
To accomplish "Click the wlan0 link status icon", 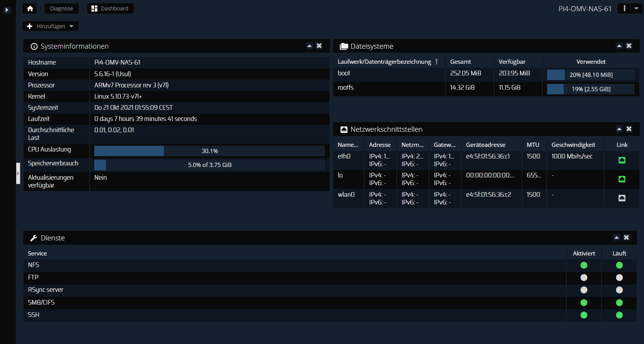I will [622, 198].
